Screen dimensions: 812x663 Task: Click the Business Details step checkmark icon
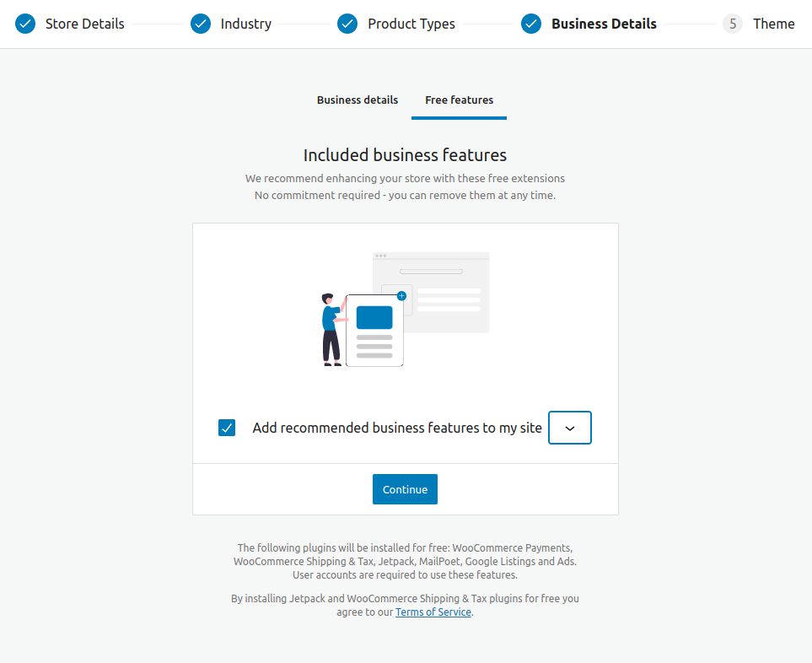[531, 24]
